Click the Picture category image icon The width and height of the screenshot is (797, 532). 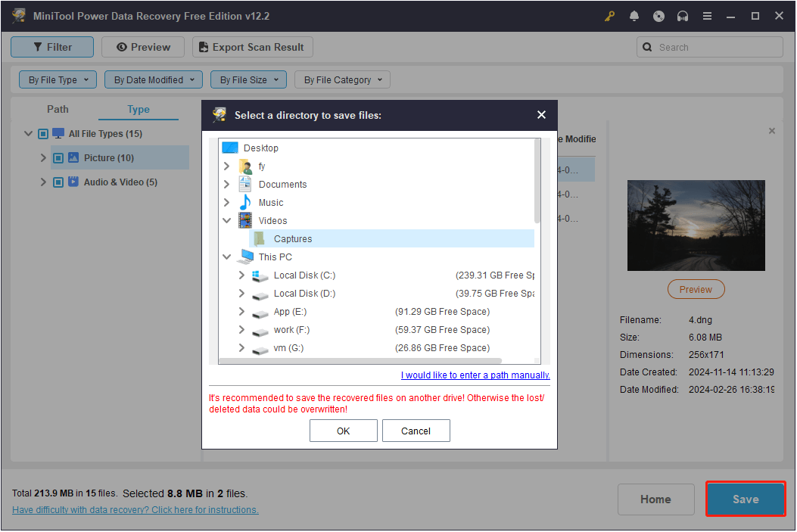[x=73, y=157]
